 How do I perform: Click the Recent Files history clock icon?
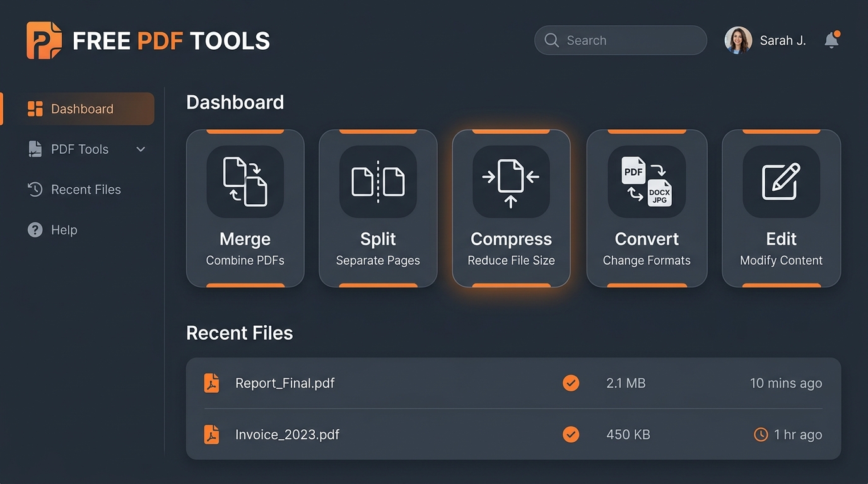point(35,190)
